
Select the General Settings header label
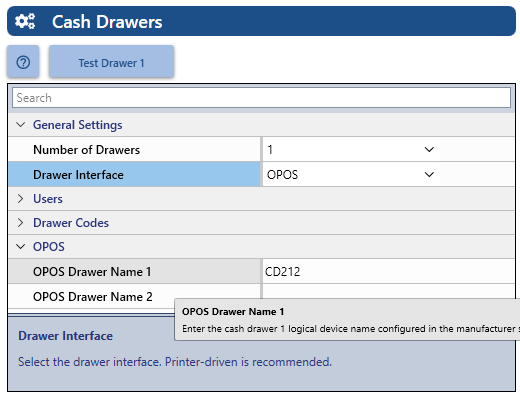point(77,125)
